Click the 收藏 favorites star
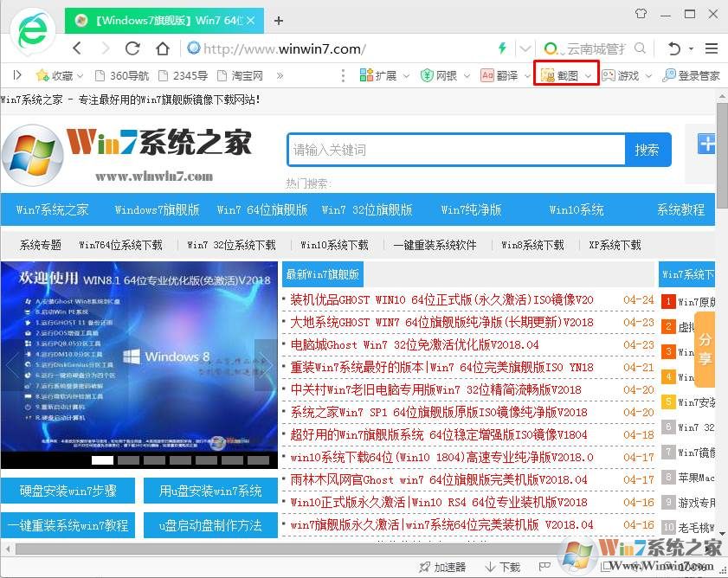728x578 pixels. pyautogui.click(x=42, y=75)
